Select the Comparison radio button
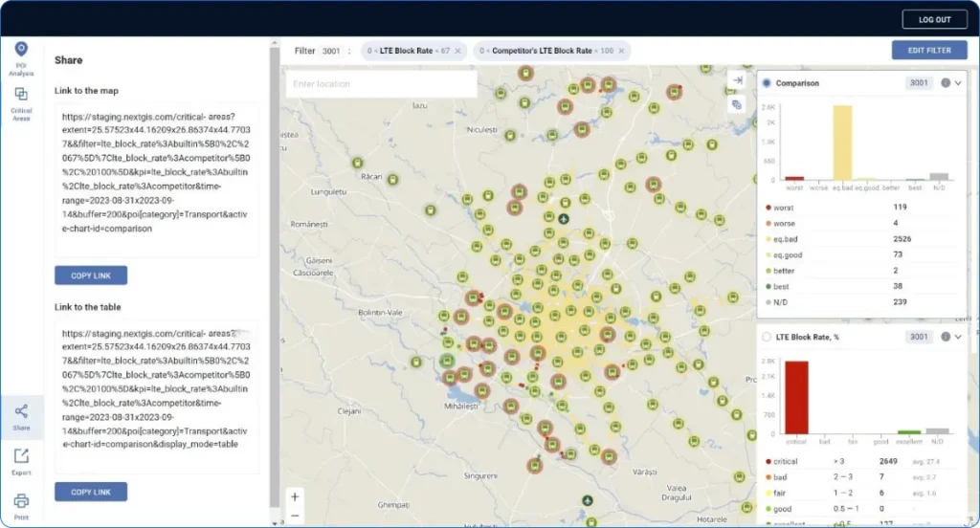980x528 pixels. (767, 83)
